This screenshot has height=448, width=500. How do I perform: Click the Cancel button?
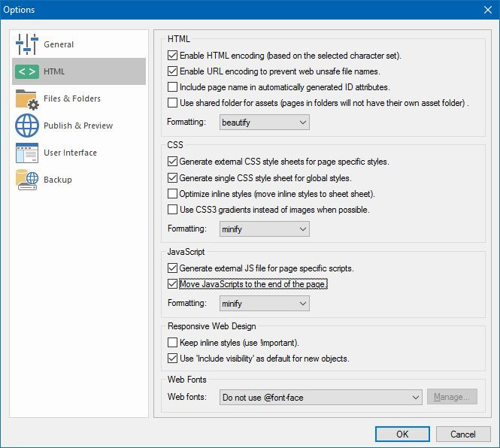tap(463, 434)
